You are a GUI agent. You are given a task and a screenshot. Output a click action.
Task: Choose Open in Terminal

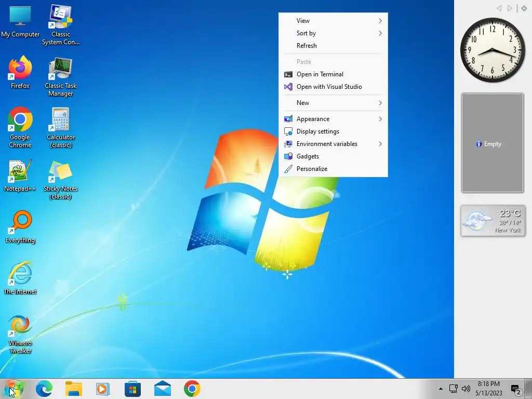tap(333, 74)
